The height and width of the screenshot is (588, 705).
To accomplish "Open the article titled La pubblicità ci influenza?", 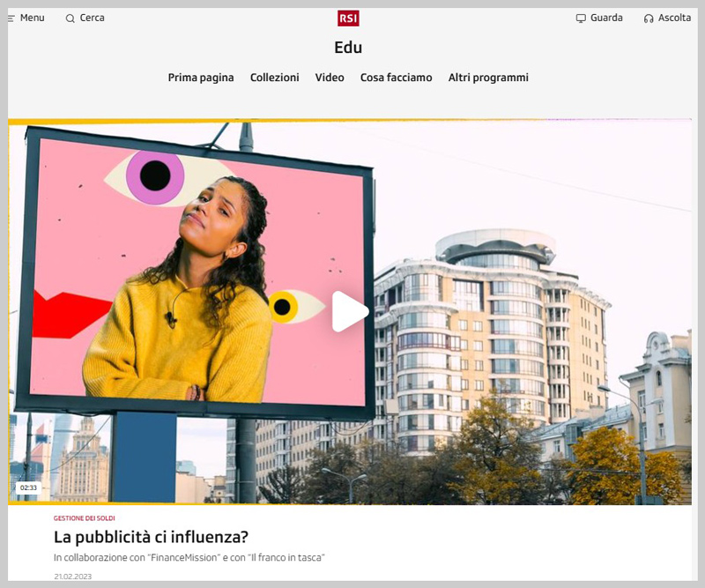I will (x=152, y=537).
